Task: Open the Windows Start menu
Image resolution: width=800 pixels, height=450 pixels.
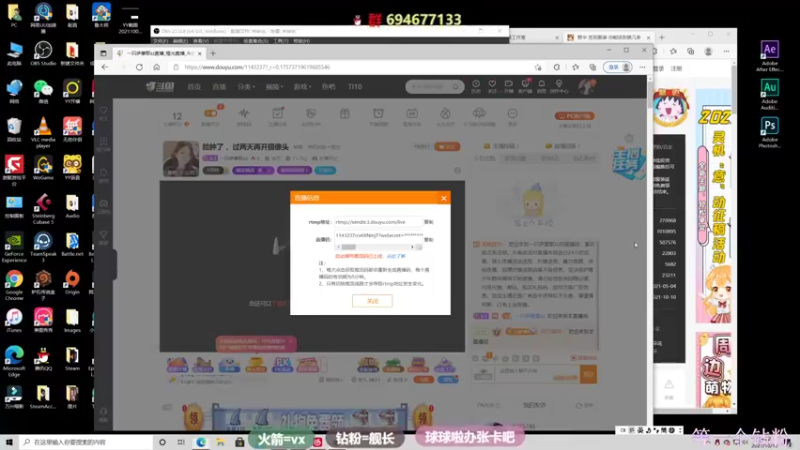Action: coord(9,442)
